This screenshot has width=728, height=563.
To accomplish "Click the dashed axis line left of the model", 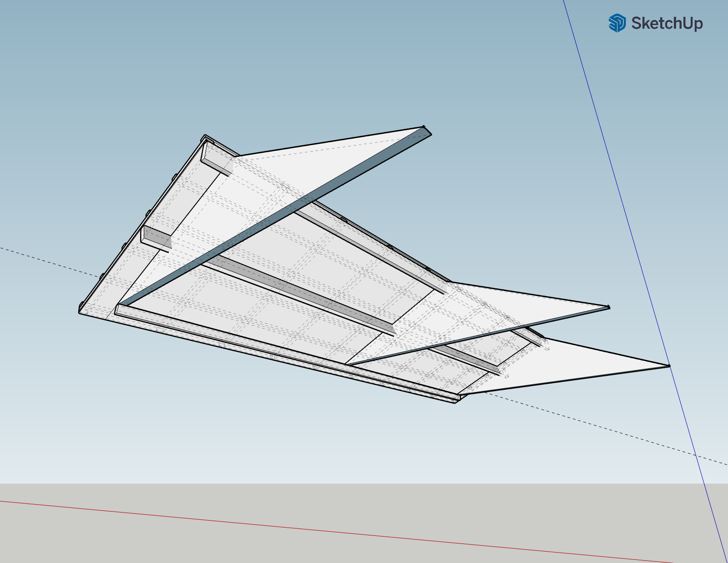I will [x=45, y=261].
